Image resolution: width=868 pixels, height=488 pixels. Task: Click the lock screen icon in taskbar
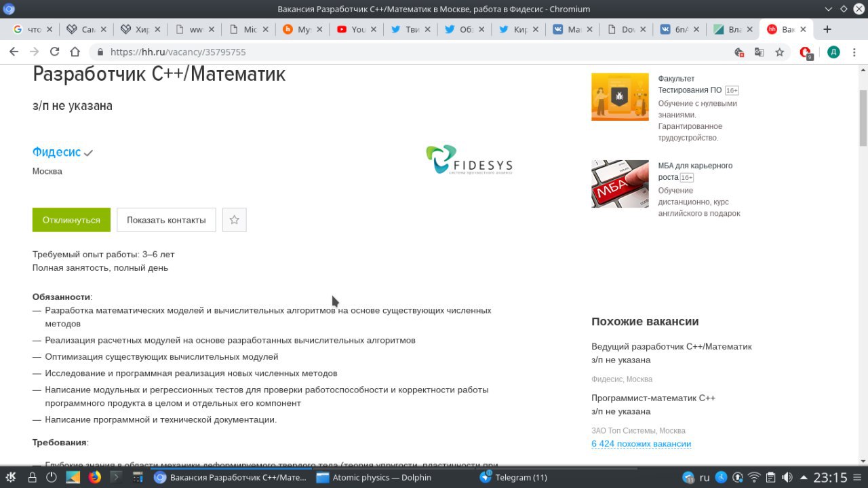tap(32, 477)
